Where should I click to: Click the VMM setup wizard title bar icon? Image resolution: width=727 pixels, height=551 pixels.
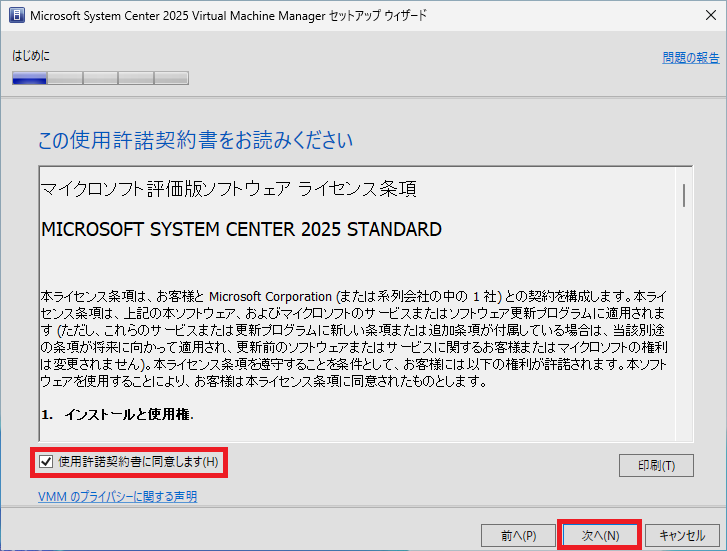click(x=17, y=15)
